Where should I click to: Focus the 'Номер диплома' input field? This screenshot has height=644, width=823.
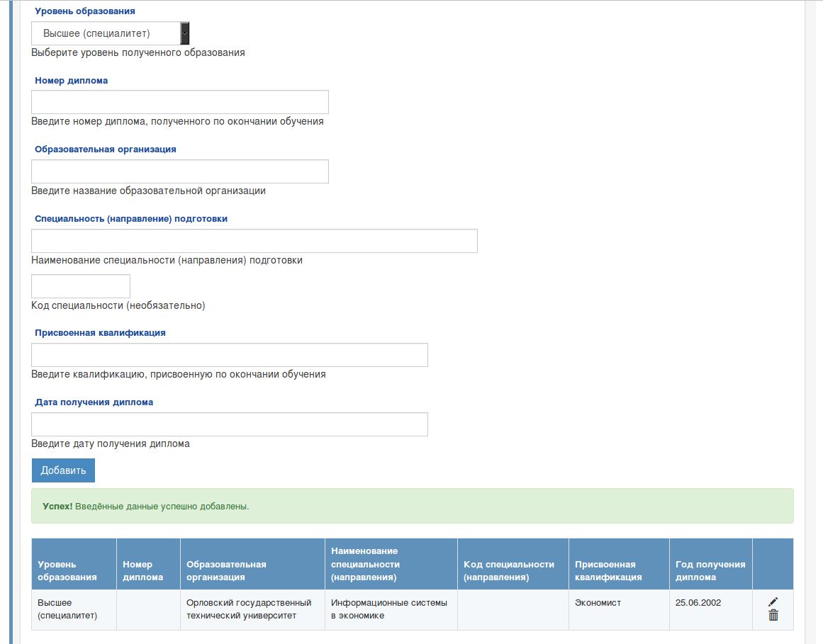pos(179,102)
